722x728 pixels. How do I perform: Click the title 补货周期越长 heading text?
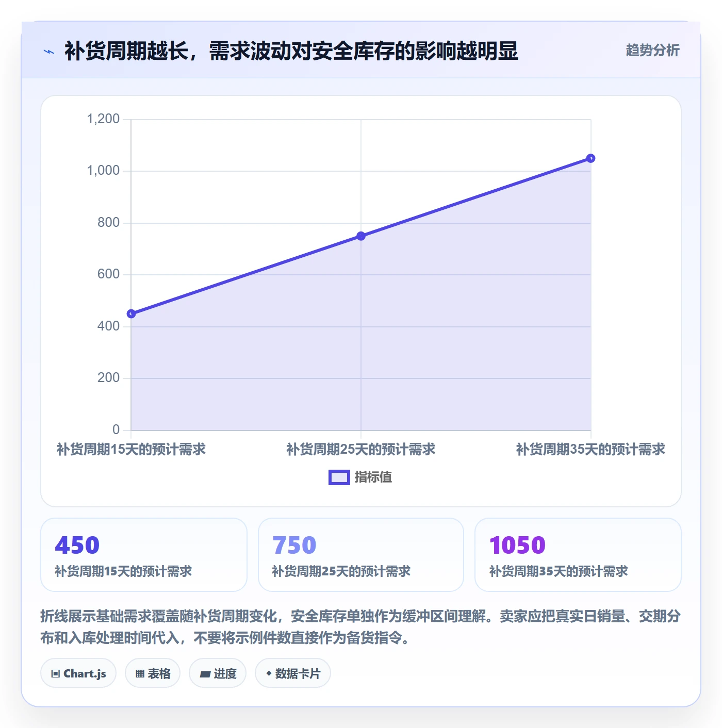[x=291, y=51]
